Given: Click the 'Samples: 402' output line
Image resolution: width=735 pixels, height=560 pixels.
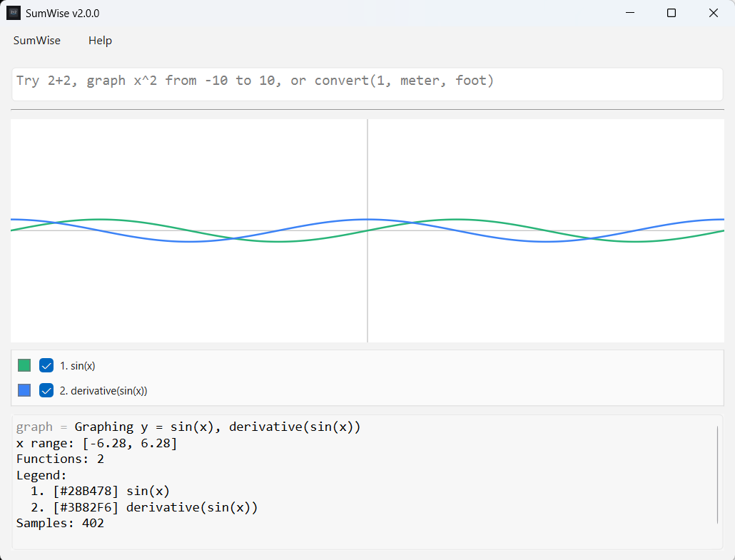Looking at the screenshot, I should 60,524.
